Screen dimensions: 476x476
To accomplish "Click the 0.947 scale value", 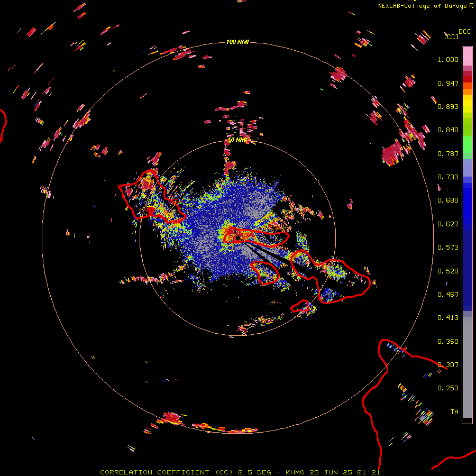I will click(448, 83).
